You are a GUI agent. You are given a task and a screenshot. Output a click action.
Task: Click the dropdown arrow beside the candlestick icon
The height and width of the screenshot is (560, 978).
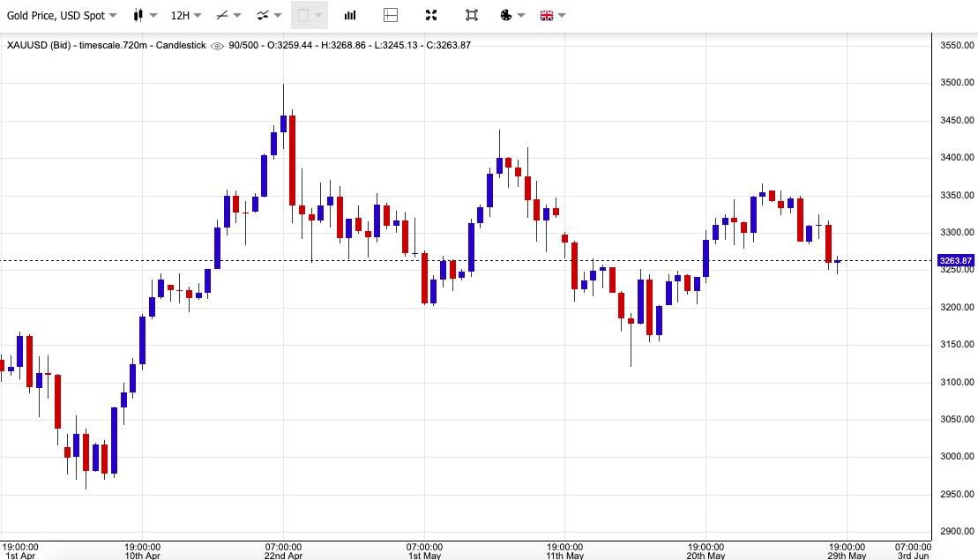pos(153,16)
